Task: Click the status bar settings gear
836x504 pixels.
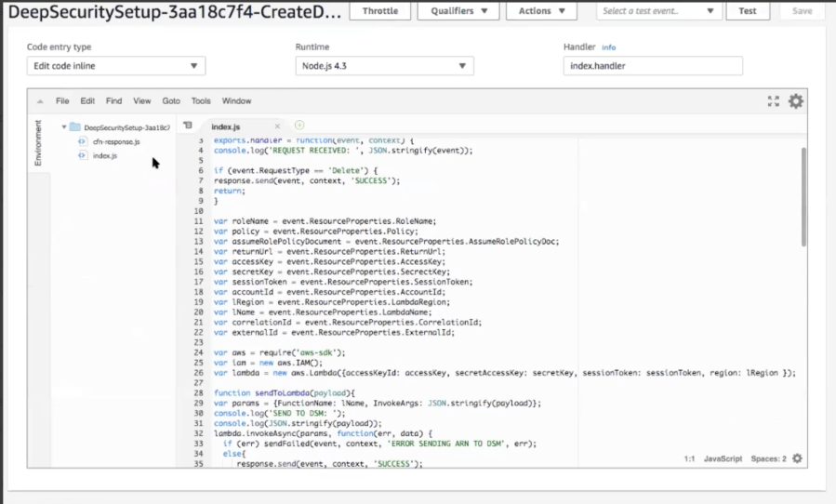Action: [x=796, y=458]
